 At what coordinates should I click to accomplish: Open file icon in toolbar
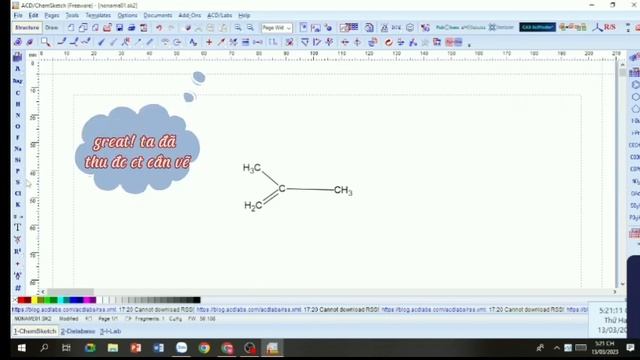[x=107, y=28]
